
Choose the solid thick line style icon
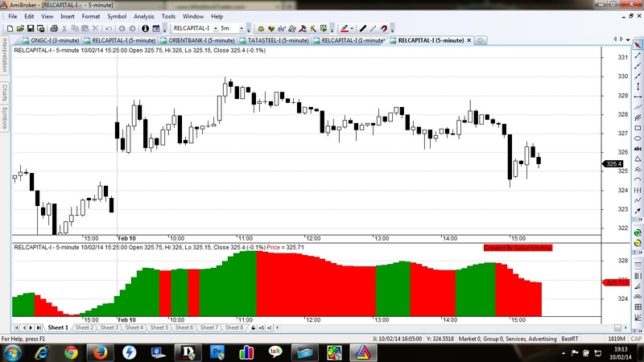(x=363, y=28)
